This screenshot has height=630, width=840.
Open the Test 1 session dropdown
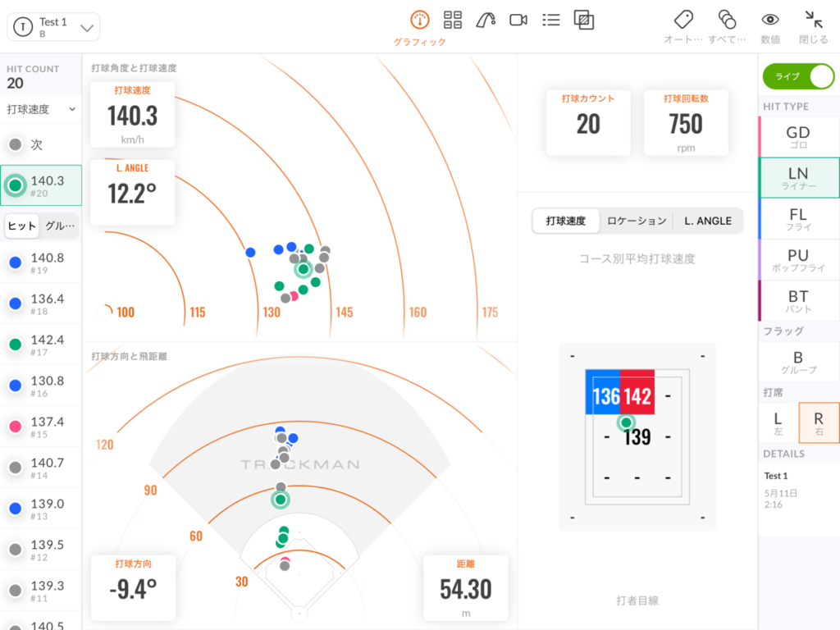[x=53, y=27]
